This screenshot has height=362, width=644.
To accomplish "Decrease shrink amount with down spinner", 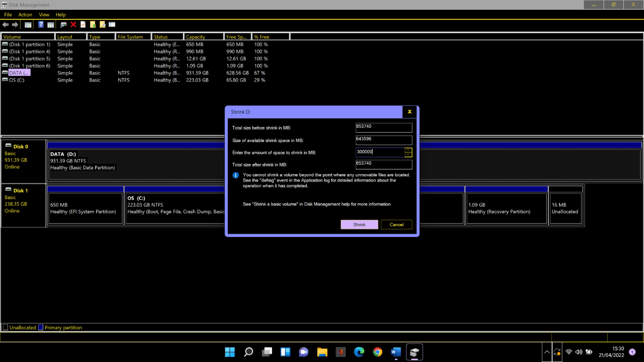I will (408, 154).
